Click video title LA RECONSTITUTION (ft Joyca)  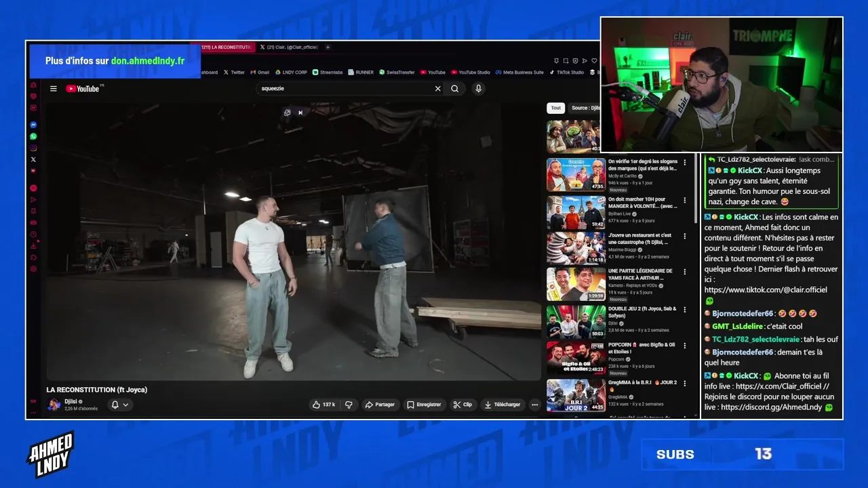96,390
